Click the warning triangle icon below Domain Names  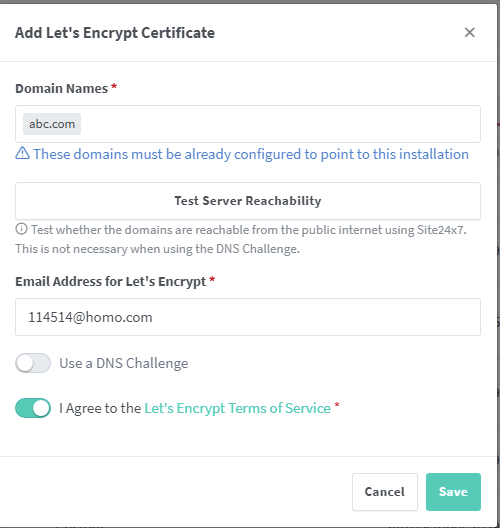click(23, 153)
